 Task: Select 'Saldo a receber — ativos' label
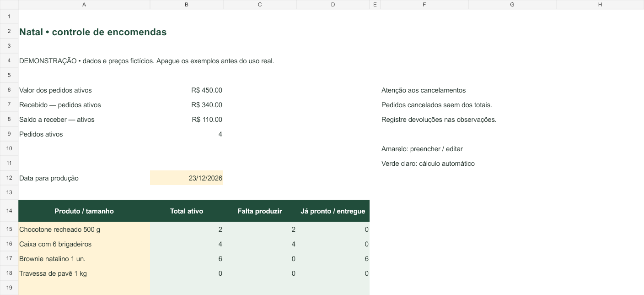pyautogui.click(x=57, y=120)
